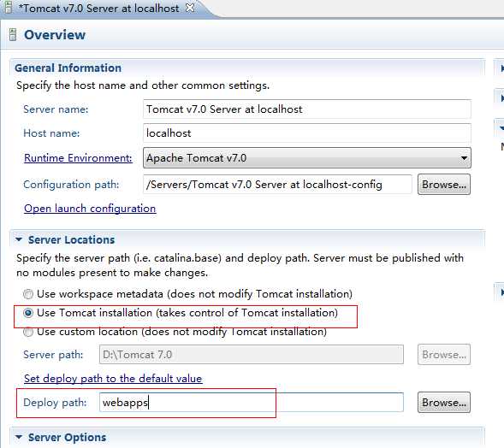
Task: Select the Tomcat v7.0 Server at localhost tab
Action: [x=99, y=8]
